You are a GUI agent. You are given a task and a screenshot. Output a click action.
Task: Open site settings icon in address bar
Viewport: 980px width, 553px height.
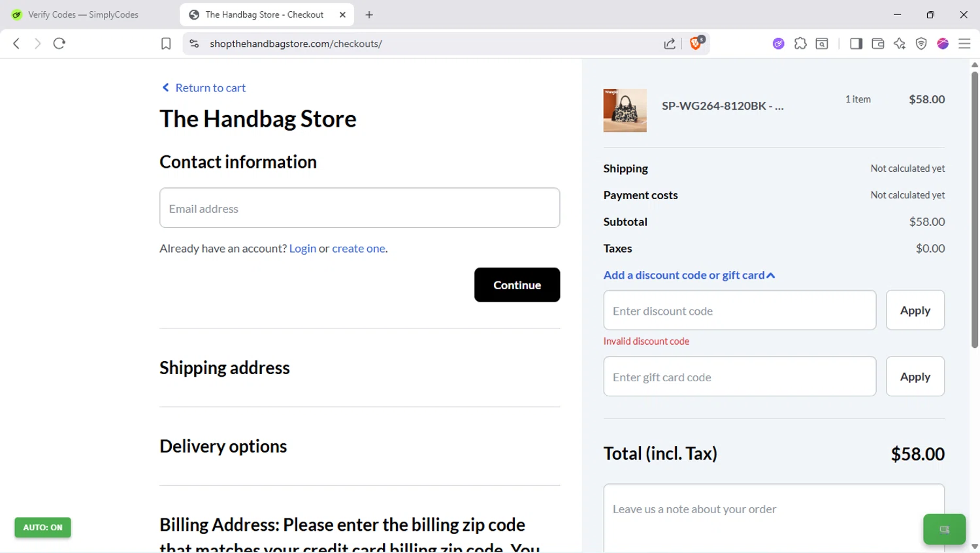[x=194, y=44]
